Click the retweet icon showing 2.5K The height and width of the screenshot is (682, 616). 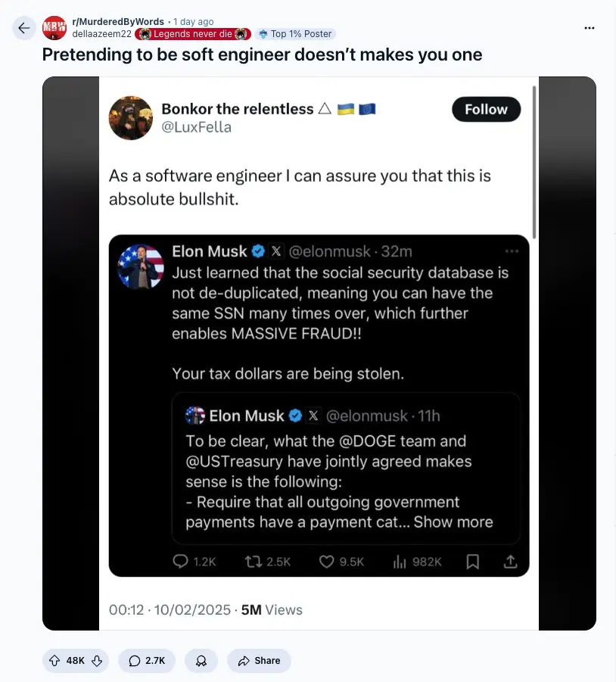[254, 562]
